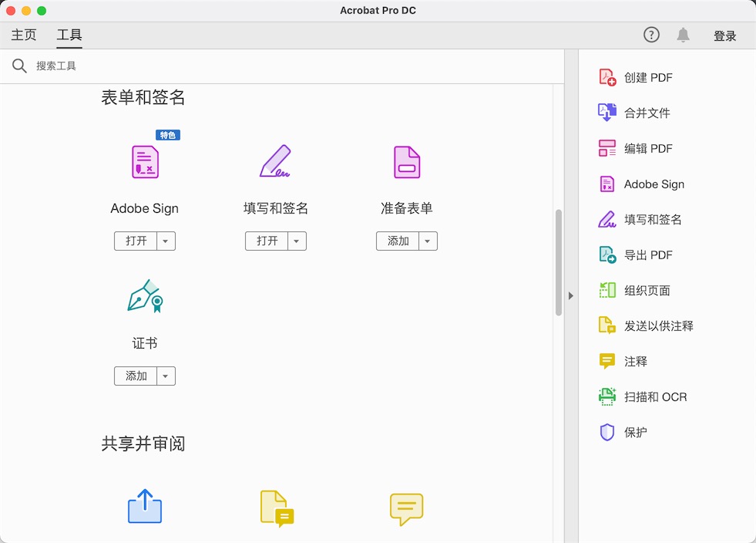756x543 pixels.
Task: Open the notifications bell icon
Action: [684, 35]
